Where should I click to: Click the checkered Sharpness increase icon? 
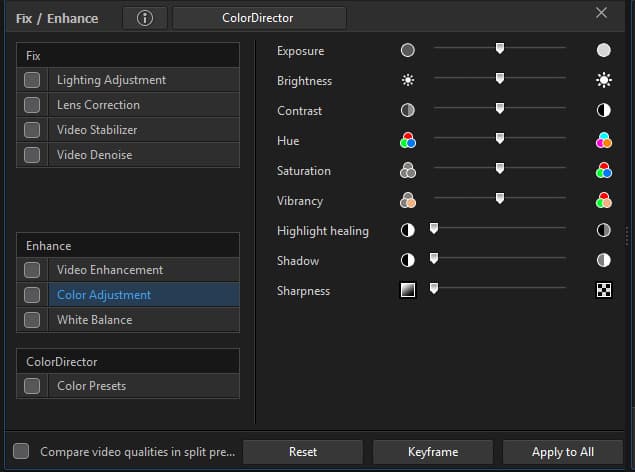pyautogui.click(x=603, y=291)
